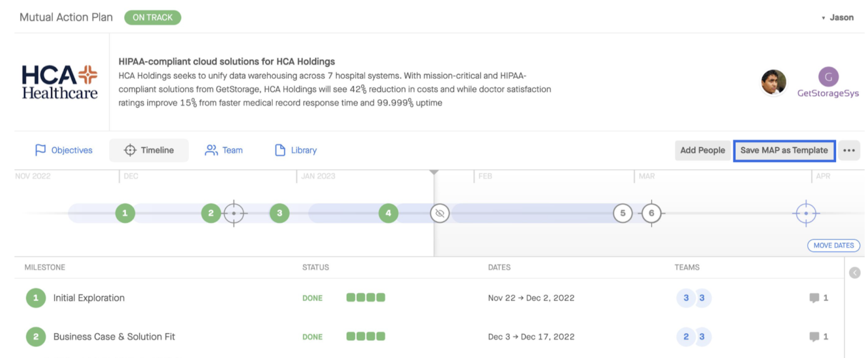
Task: Click the GetStorageSys purple G avatar
Action: [828, 77]
